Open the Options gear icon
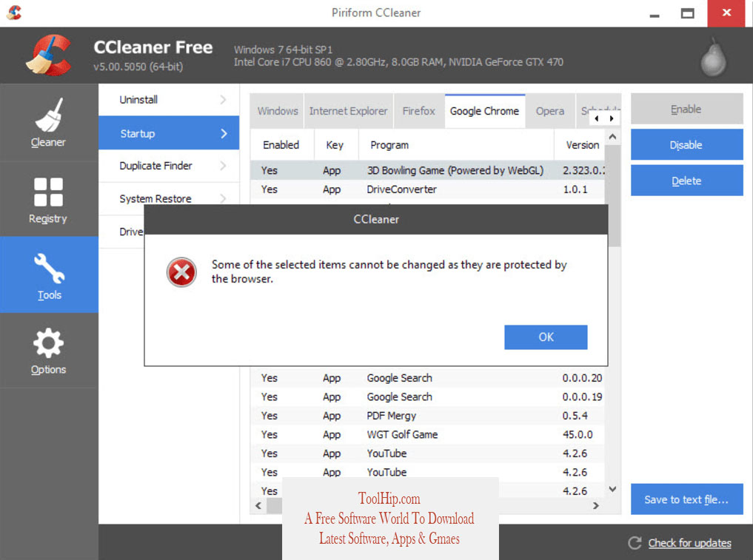The width and height of the screenshot is (753, 560). (x=49, y=343)
